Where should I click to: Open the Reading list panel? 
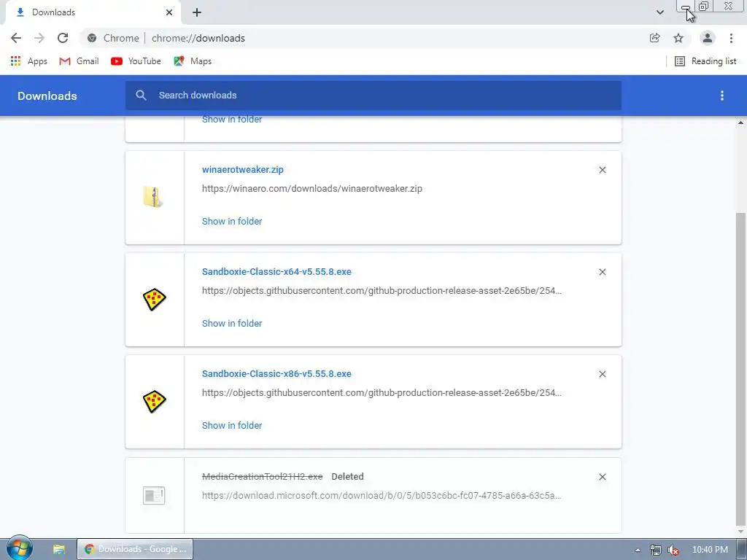point(705,61)
